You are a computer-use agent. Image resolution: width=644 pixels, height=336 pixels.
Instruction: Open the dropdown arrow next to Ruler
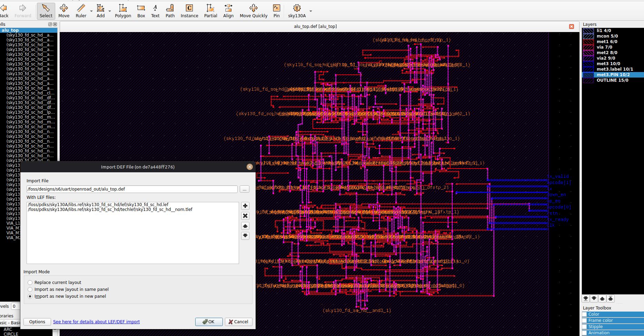pos(91,11)
